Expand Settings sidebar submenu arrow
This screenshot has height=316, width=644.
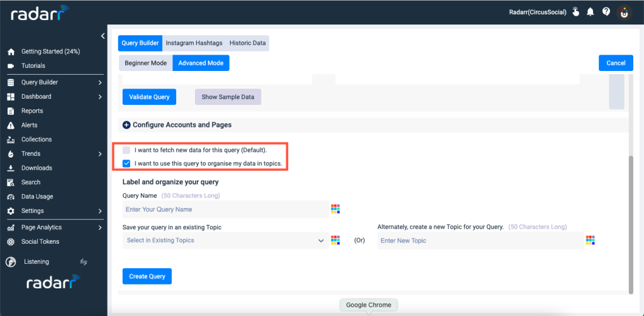[x=100, y=211]
